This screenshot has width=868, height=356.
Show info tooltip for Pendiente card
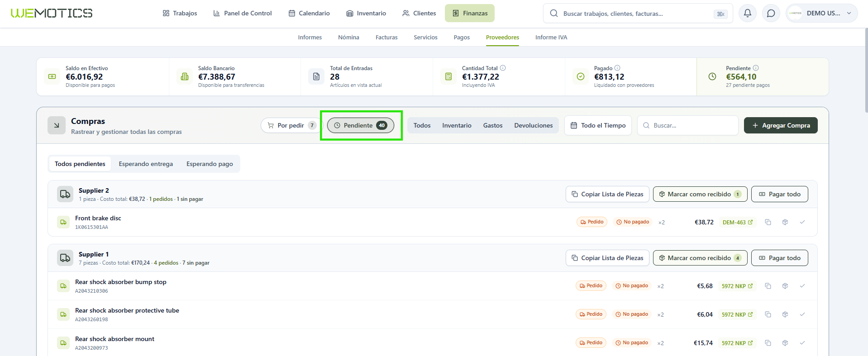(x=756, y=68)
